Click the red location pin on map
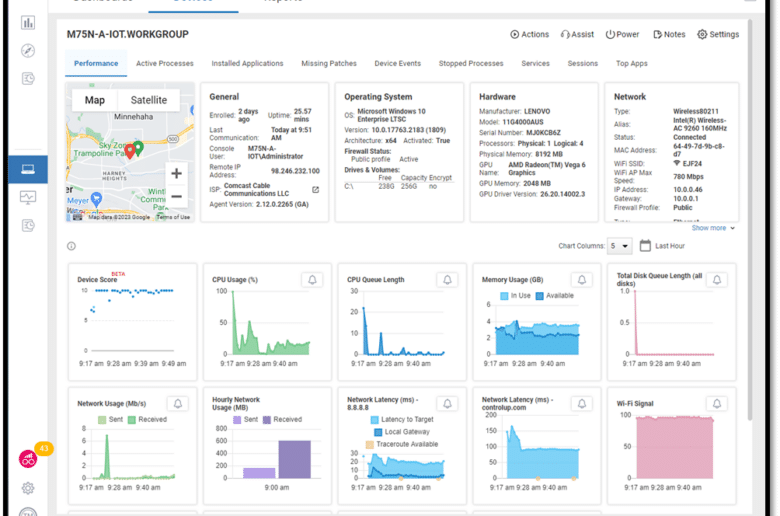The width and height of the screenshot is (780, 516). coord(130,151)
